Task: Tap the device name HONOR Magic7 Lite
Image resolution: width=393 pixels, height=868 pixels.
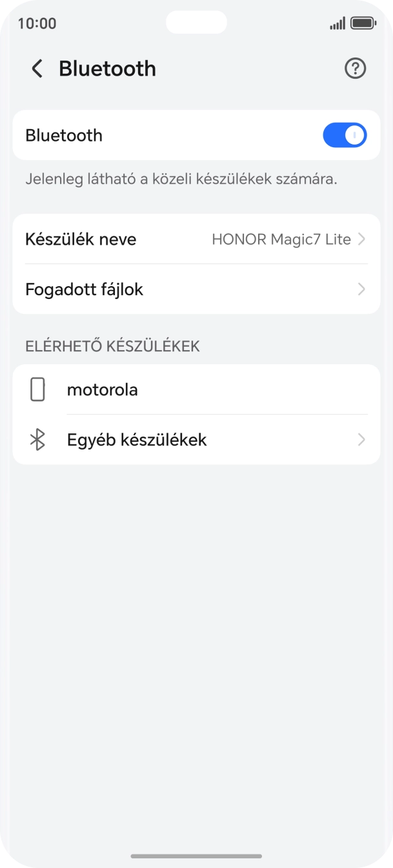Action: [283, 239]
